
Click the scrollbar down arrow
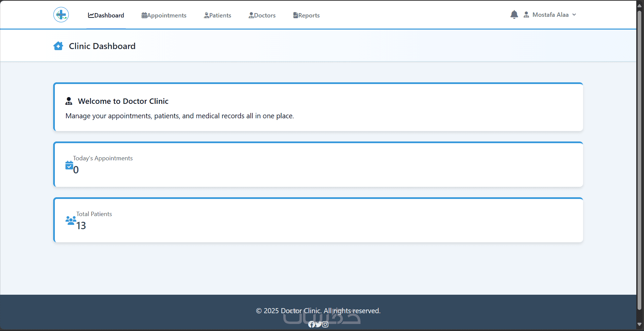pos(640,325)
